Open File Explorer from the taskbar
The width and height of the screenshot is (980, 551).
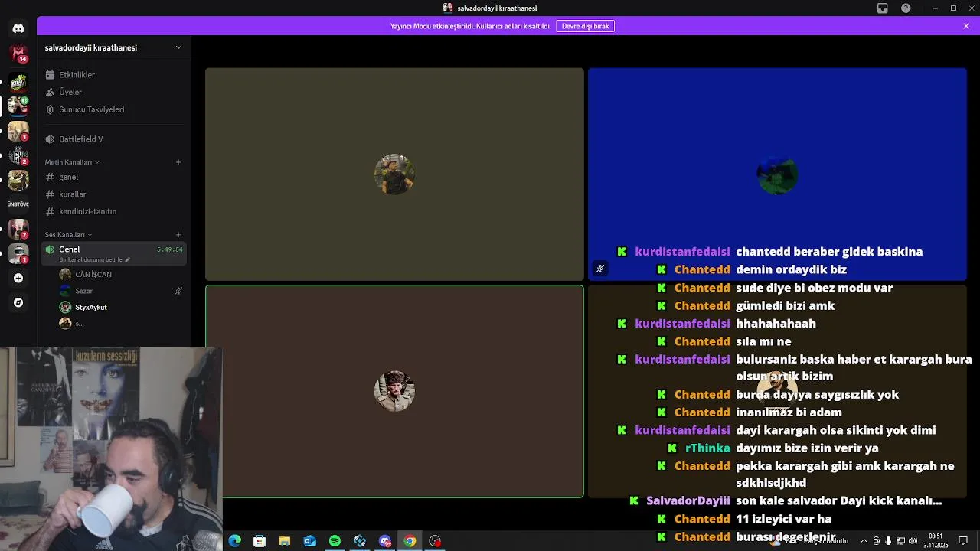285,541
